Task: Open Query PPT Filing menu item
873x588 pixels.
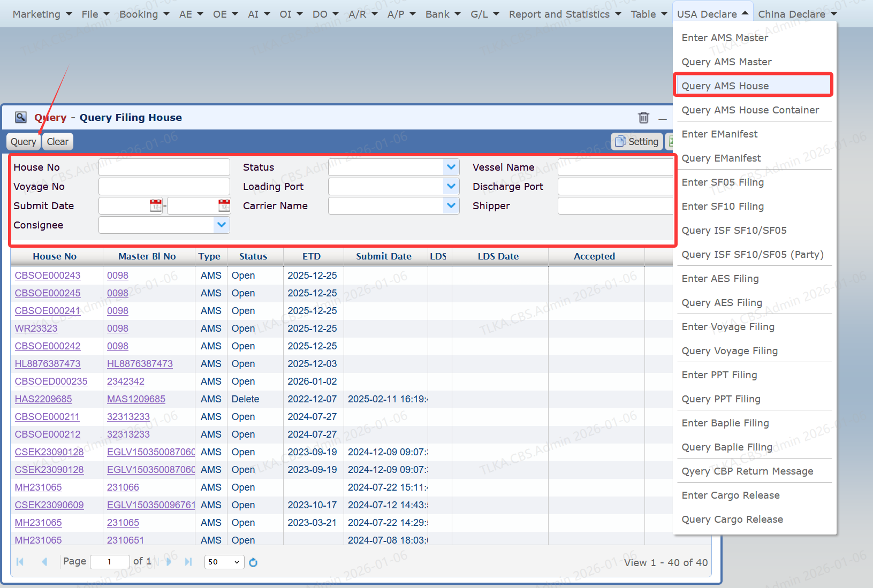Action: [721, 399]
